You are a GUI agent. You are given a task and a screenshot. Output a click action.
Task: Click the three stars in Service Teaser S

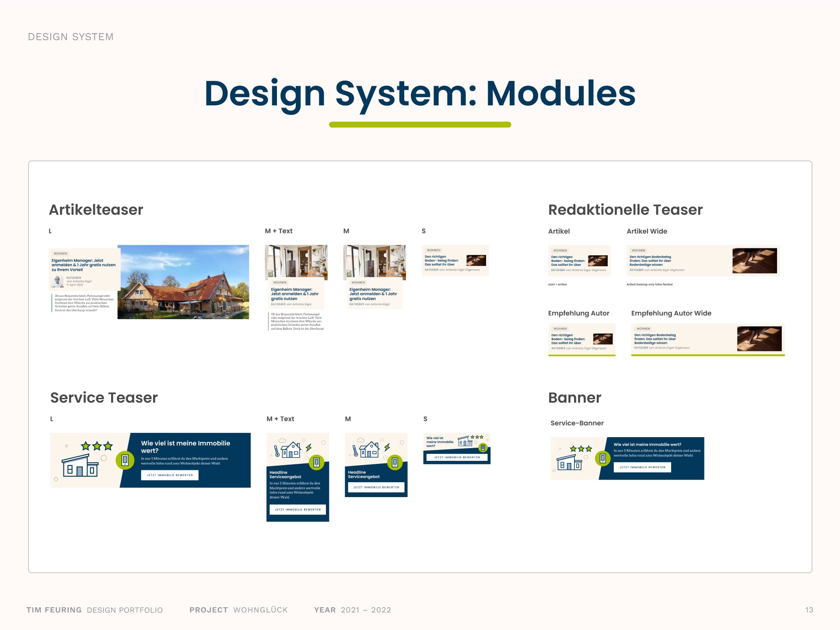coord(477,437)
